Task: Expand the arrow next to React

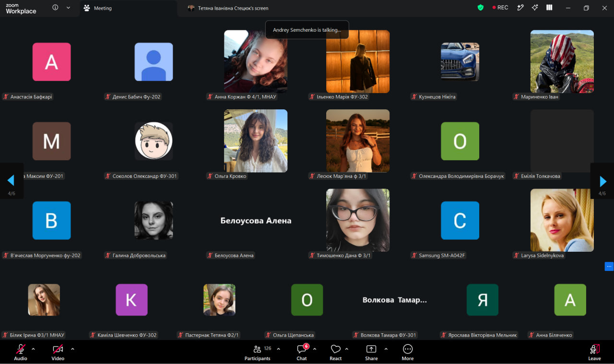Action: (347, 349)
